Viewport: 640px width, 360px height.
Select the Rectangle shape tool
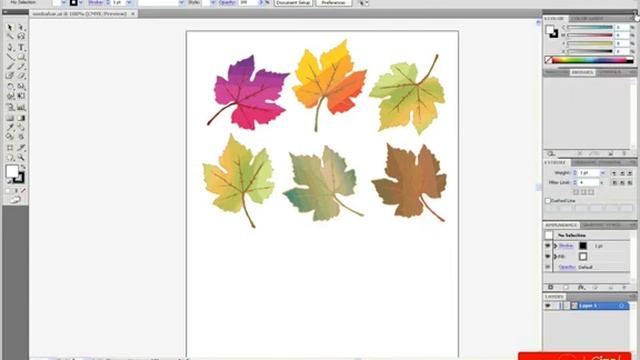pyautogui.click(x=21, y=57)
